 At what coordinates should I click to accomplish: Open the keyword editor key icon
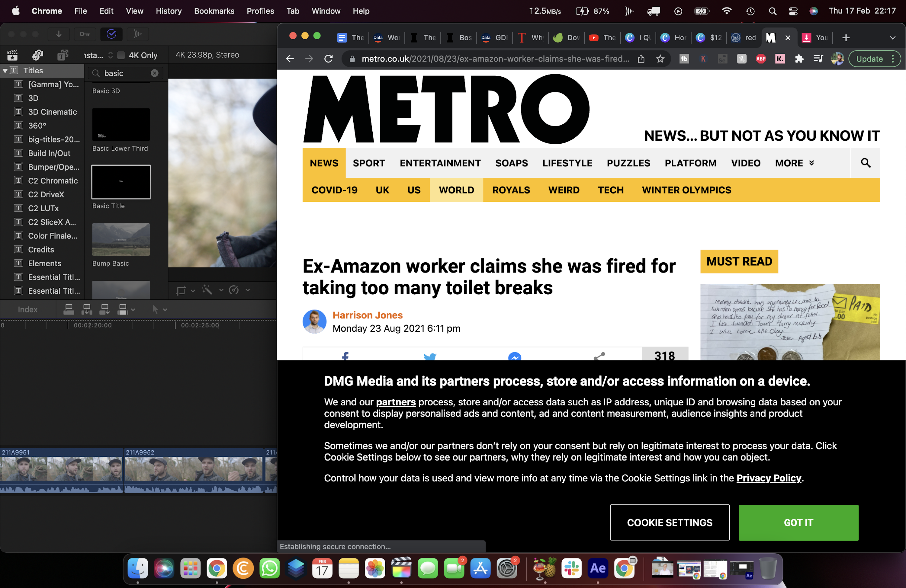coord(85,34)
